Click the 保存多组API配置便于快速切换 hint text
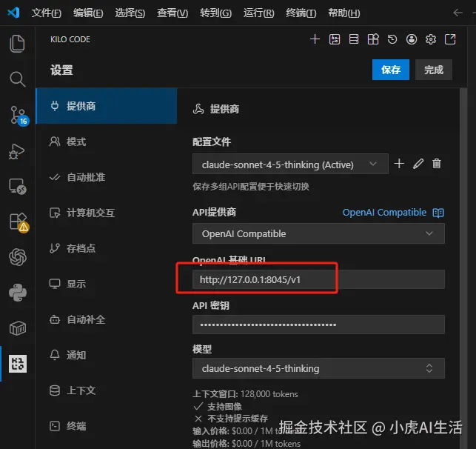Screen dimensions: 476x449 pyautogui.click(x=251, y=186)
